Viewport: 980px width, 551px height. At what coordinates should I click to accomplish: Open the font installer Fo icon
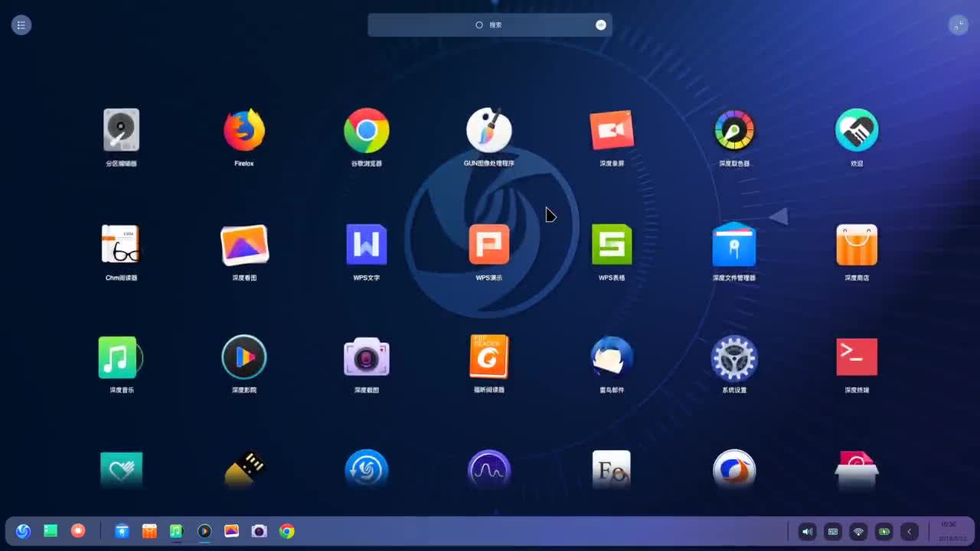tap(611, 470)
